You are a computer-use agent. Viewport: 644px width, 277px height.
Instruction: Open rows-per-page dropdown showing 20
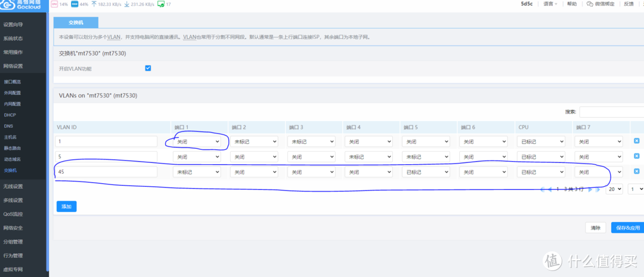point(614,189)
